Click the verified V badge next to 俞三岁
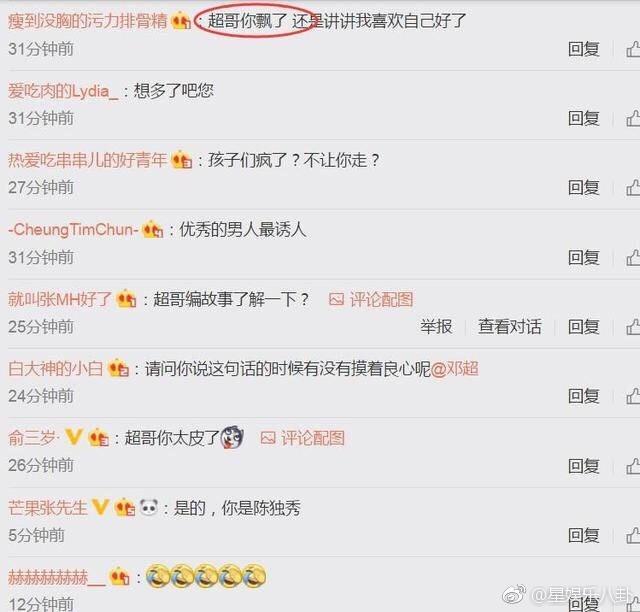This screenshot has height=612, width=640. 74,438
